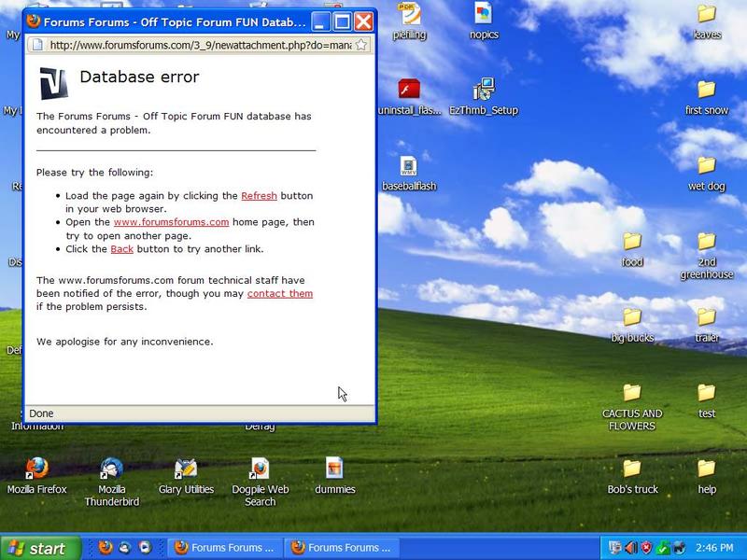Click the rightmost system tray icon
747x560 pixels.
679,548
